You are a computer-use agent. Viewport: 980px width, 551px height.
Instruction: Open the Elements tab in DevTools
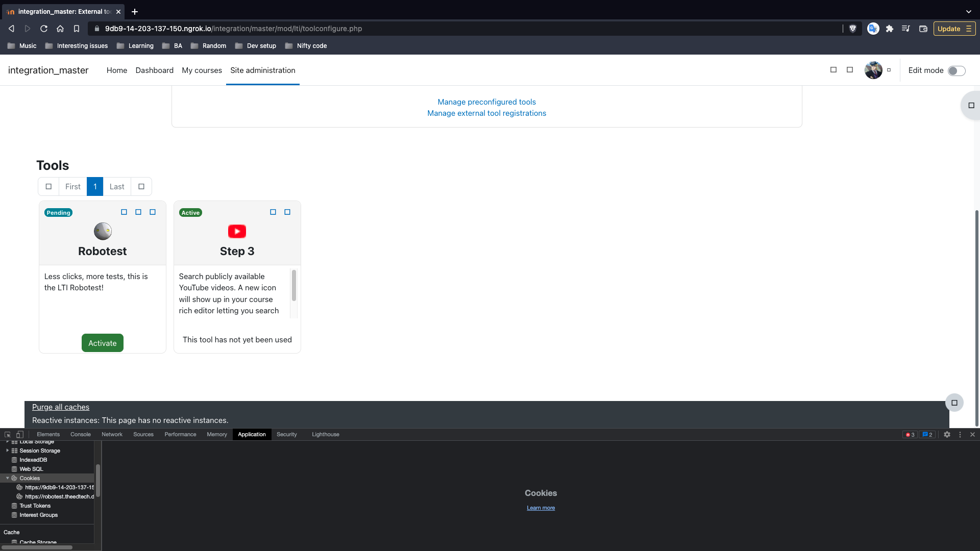pyautogui.click(x=48, y=435)
